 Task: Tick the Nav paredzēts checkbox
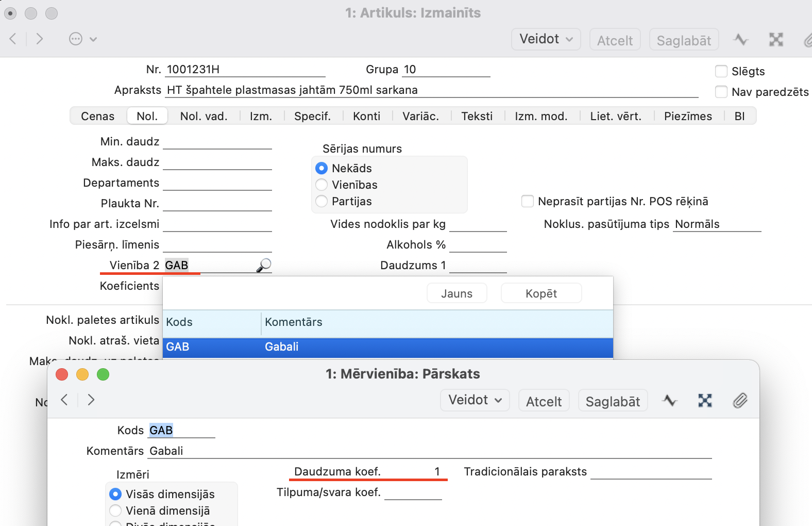coord(721,92)
